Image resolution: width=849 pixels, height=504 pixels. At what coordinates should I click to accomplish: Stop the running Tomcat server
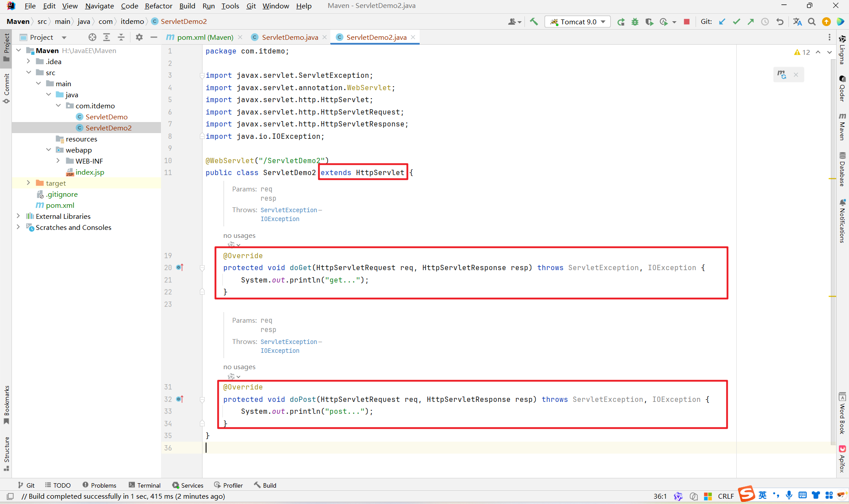pyautogui.click(x=687, y=22)
